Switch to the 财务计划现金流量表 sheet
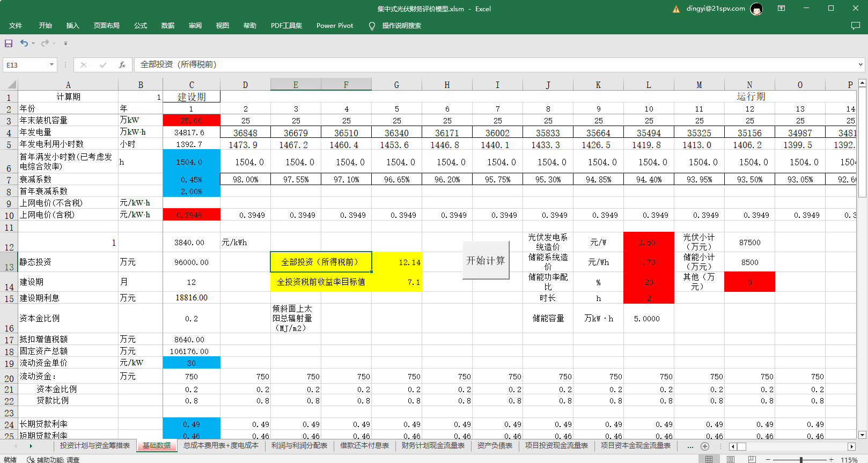 click(433, 446)
